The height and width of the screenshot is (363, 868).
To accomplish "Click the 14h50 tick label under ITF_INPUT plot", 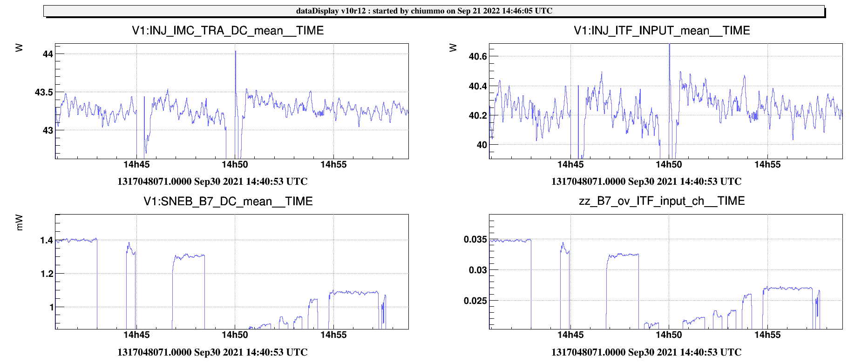I will click(x=669, y=164).
